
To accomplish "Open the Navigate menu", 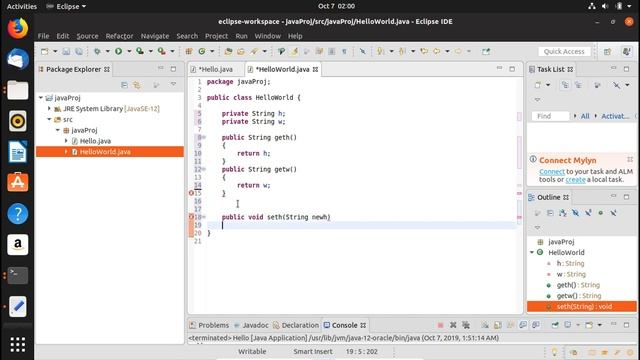I will coord(155,36).
